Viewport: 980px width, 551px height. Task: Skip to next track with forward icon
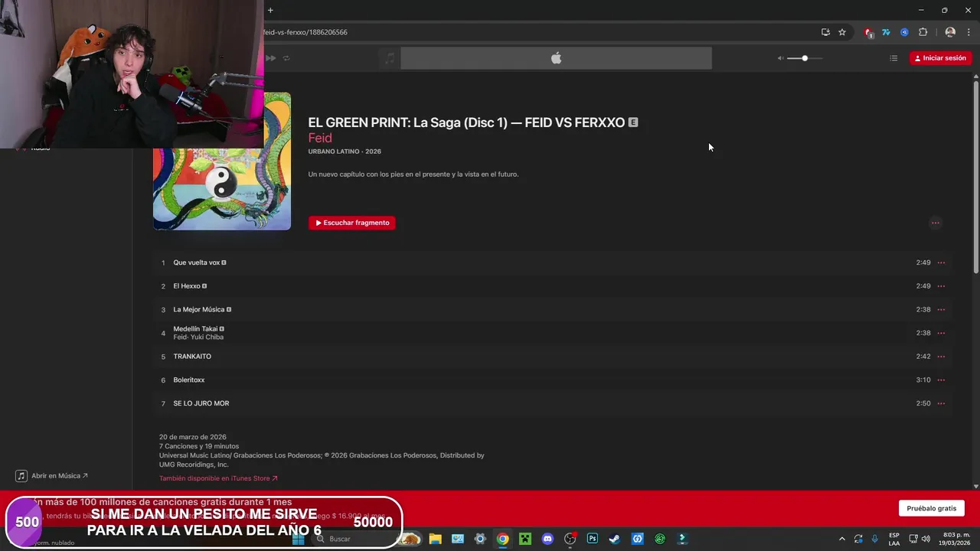click(270, 58)
